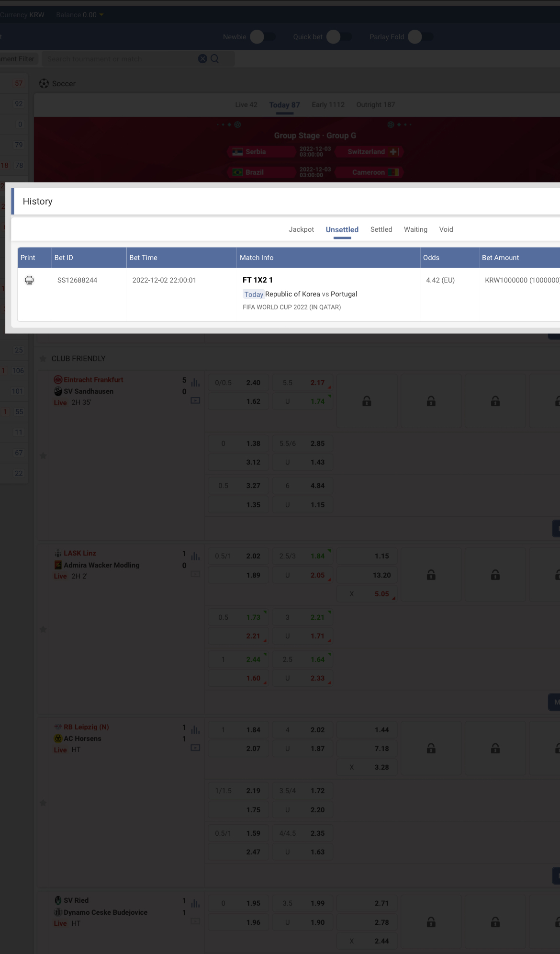560x954 pixels.
Task: Clear the tournament search field
Action: [203, 58]
